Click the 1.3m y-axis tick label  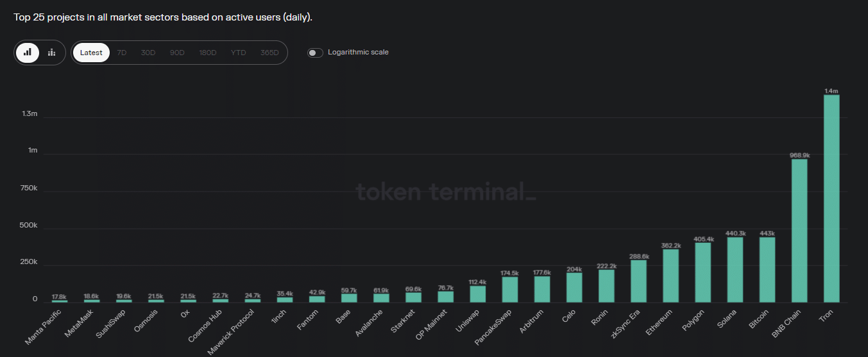pos(30,114)
